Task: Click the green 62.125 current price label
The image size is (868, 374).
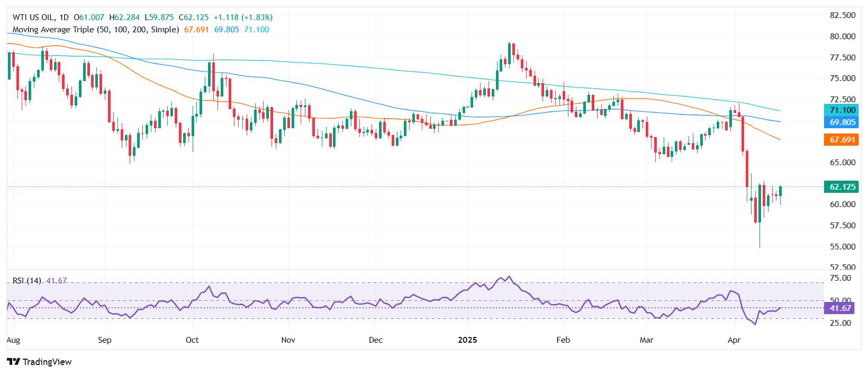Action: click(x=842, y=186)
